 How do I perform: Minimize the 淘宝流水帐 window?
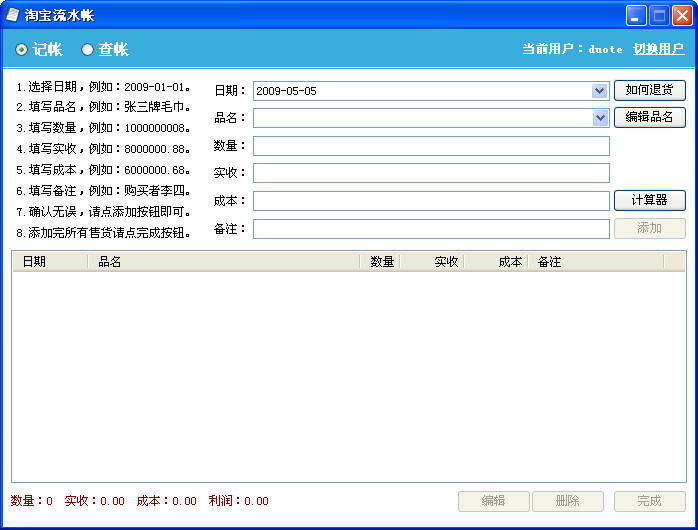coord(636,15)
